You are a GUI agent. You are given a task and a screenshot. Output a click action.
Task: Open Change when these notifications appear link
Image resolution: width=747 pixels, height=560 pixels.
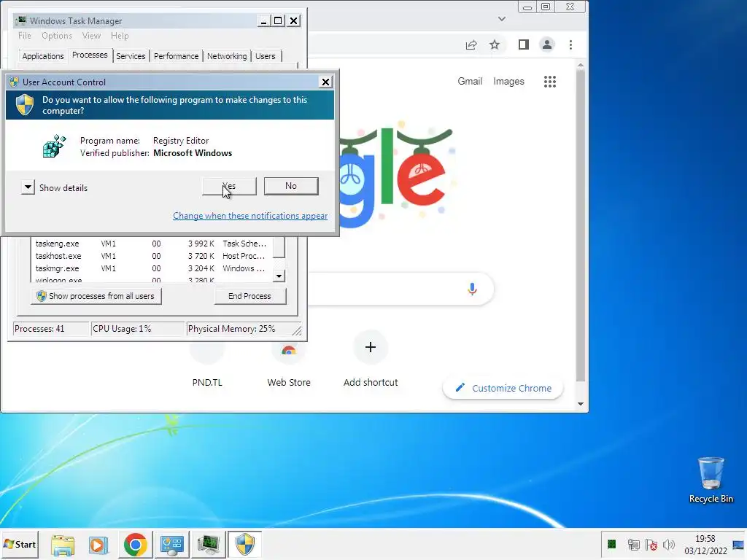[250, 216]
